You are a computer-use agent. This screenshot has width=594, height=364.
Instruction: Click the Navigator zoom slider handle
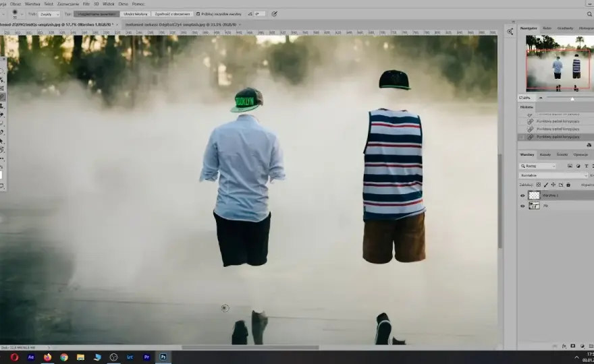572,99
